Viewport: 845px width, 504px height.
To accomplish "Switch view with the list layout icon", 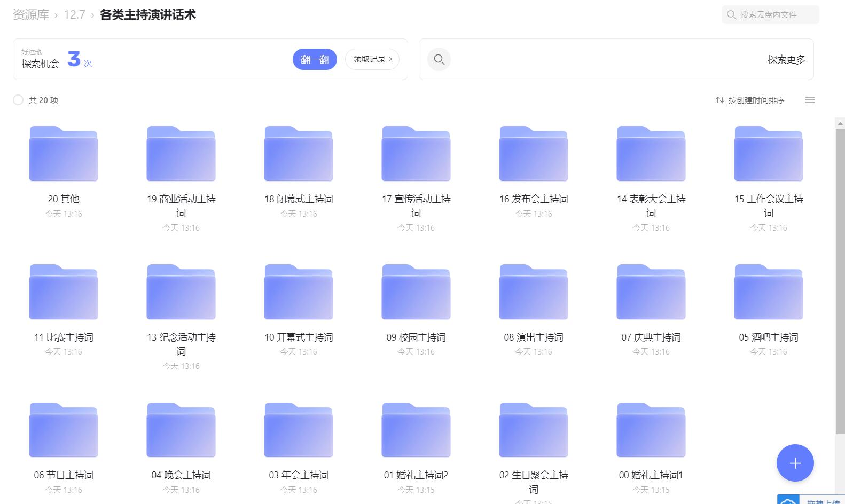I will pyautogui.click(x=810, y=100).
